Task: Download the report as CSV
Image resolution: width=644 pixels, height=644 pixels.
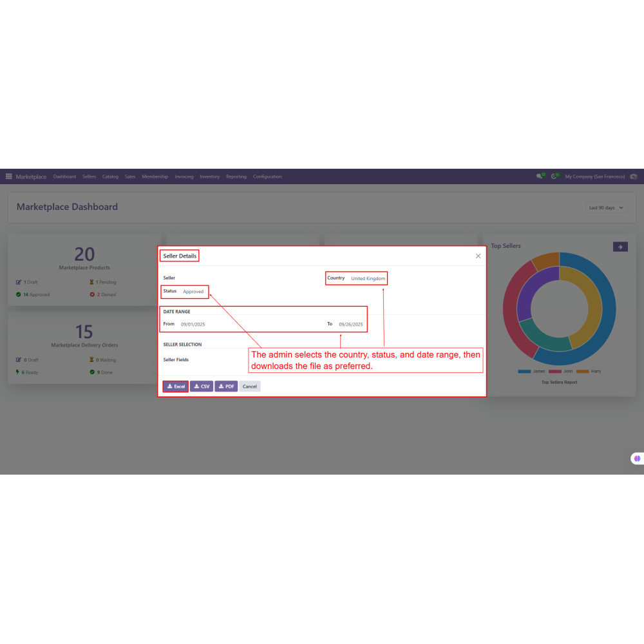Action: coord(202,386)
